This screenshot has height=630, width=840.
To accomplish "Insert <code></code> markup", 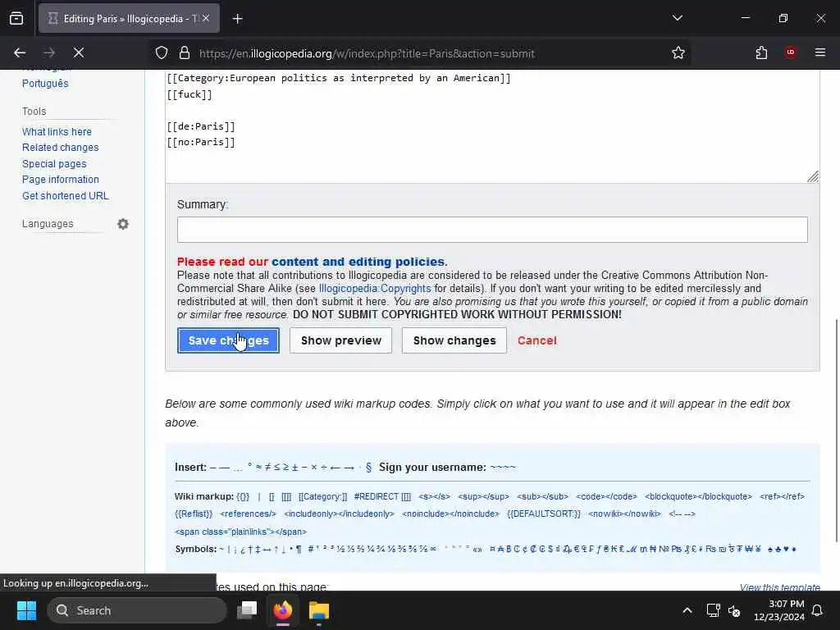I will point(606,496).
